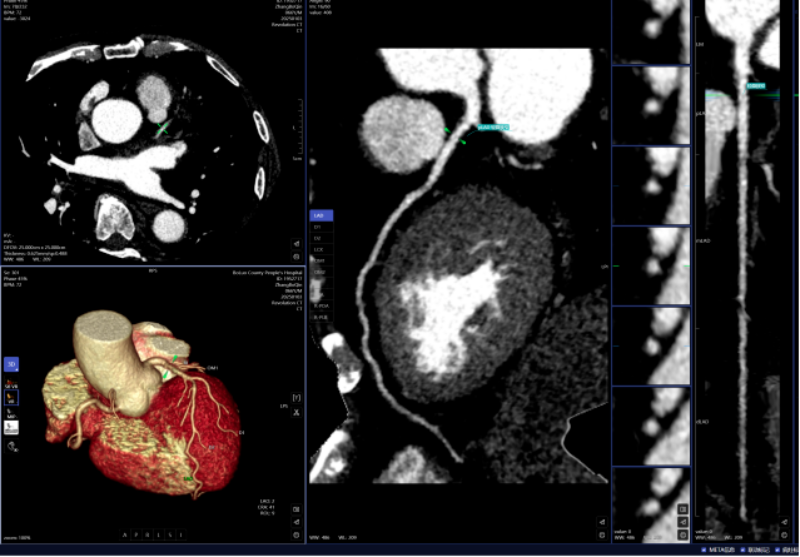
Task: Pick the D1 branch in the vessel list
Action: [321, 226]
